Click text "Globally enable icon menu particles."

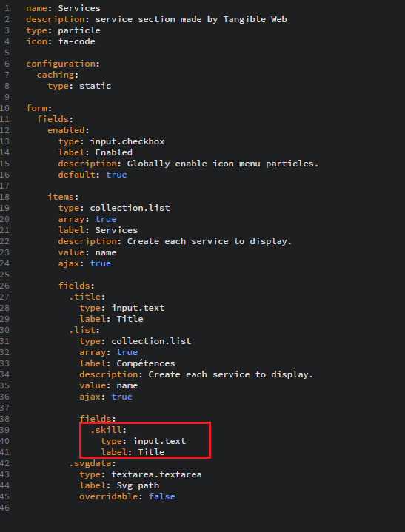tap(223, 164)
